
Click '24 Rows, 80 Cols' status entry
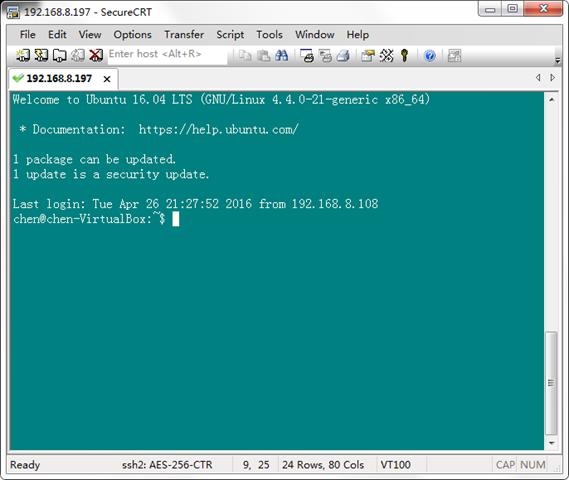coord(323,465)
